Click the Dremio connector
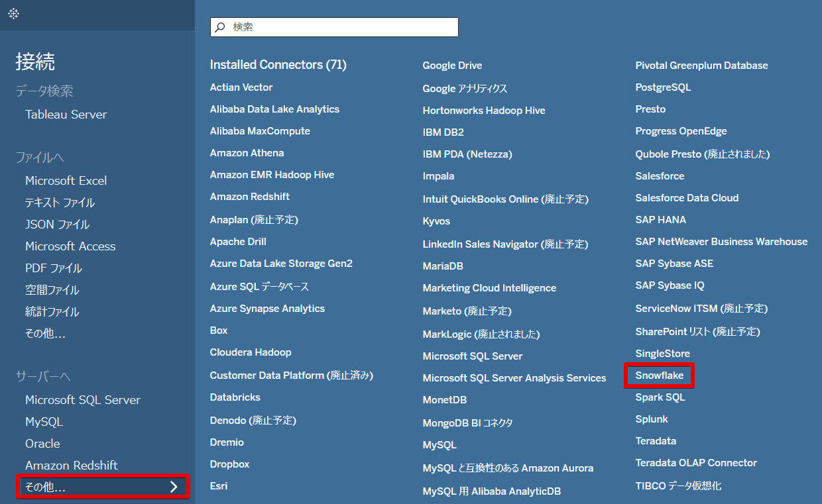The image size is (822, 504). pos(227,442)
